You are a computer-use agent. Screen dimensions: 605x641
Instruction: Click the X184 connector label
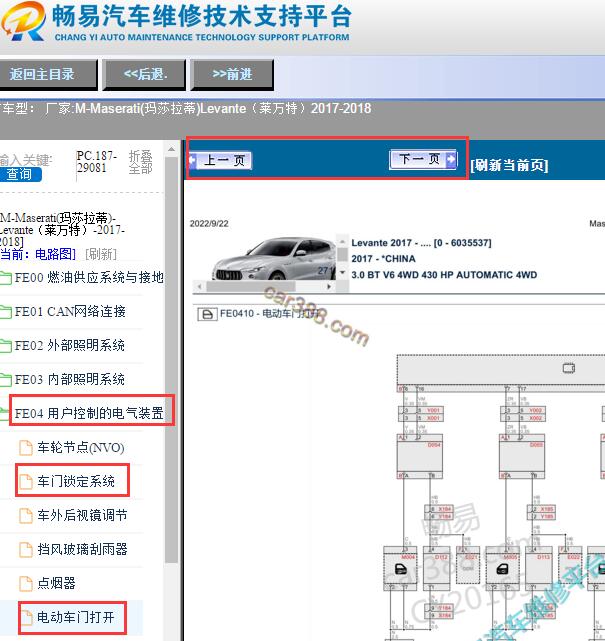coord(445,509)
